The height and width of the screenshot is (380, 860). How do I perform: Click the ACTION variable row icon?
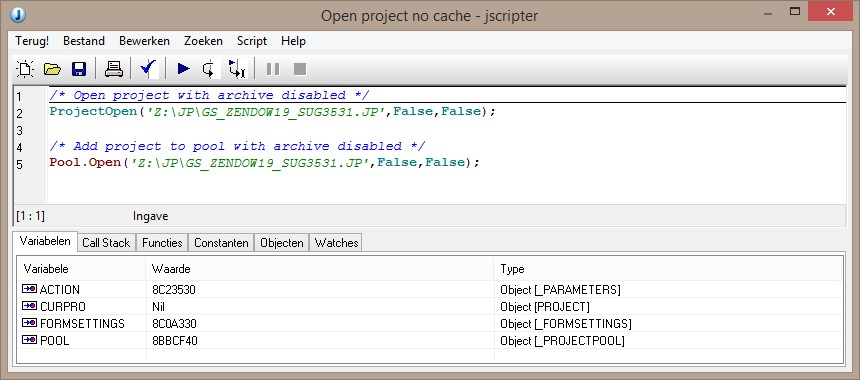click(x=29, y=289)
